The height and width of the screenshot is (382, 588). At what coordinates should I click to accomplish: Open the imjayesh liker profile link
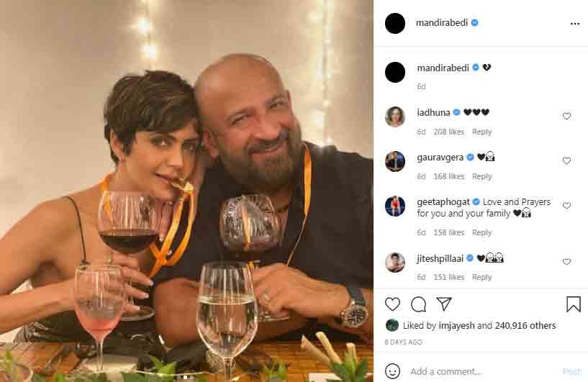coord(456,326)
